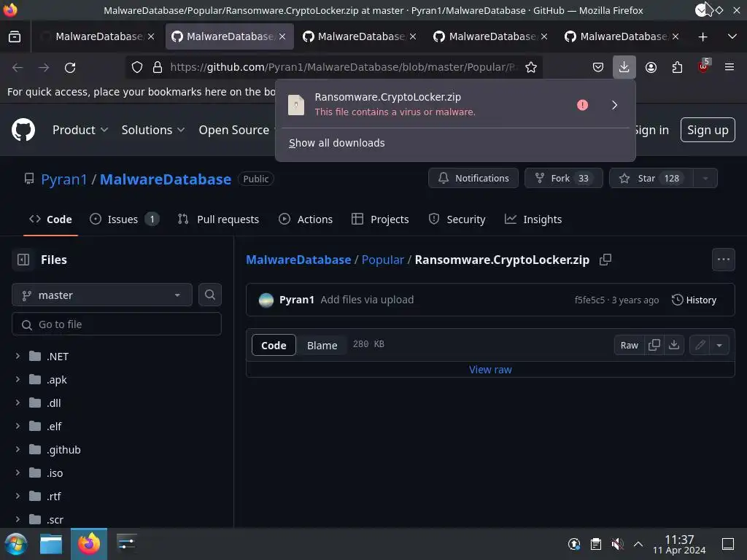Star the repository
The width and height of the screenshot is (747, 560).
(651, 178)
